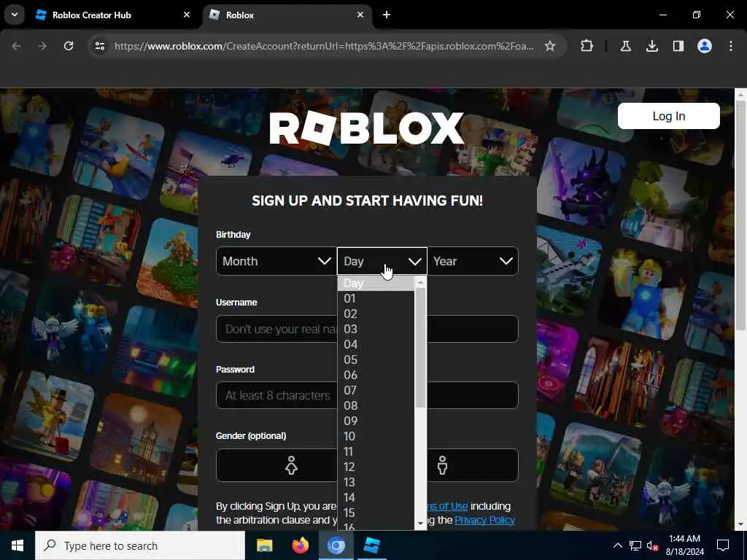Select day 04 from the list
This screenshot has height=560, width=747.
tap(376, 344)
